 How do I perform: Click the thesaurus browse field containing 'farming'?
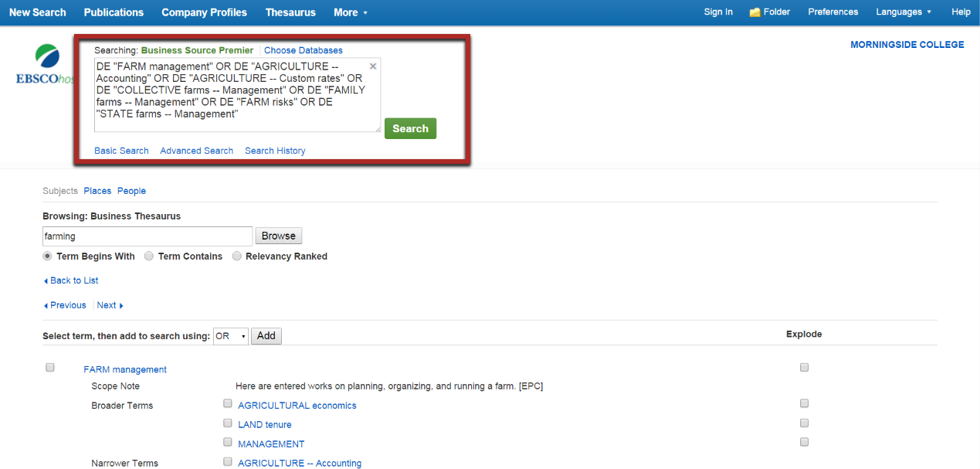pyautogui.click(x=148, y=236)
